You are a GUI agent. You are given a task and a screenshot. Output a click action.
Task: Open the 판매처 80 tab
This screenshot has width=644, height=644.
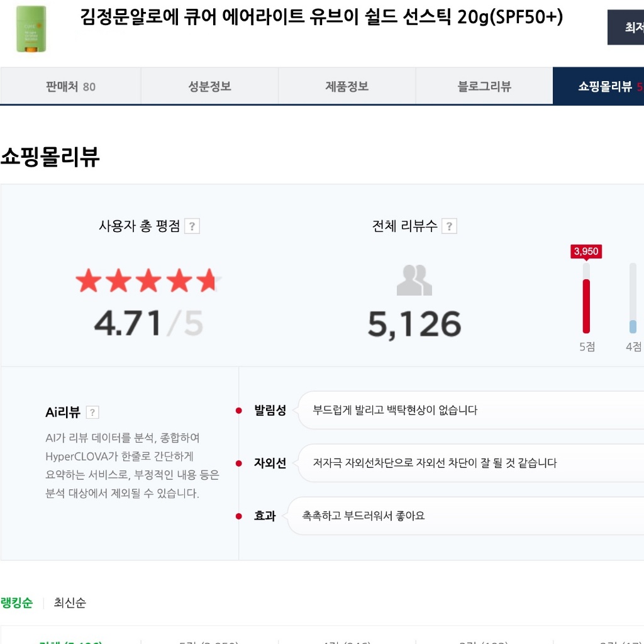(70, 86)
